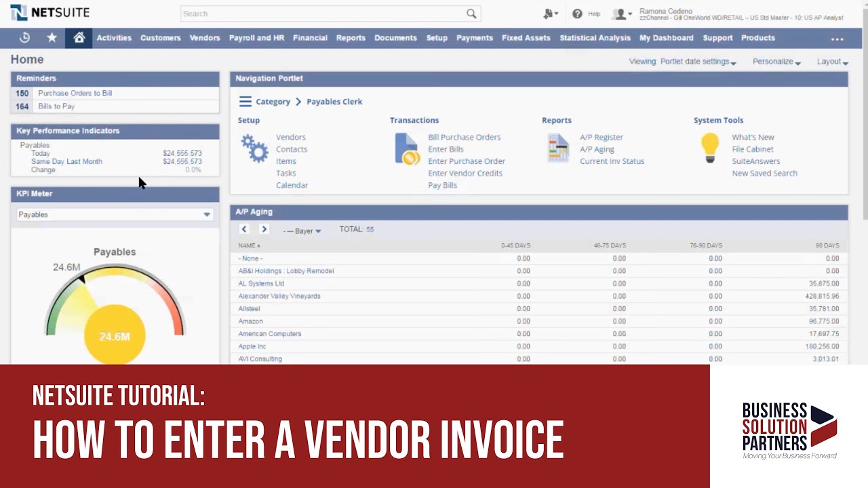Expand the Personalize menu
The height and width of the screenshot is (488, 868).
(776, 62)
